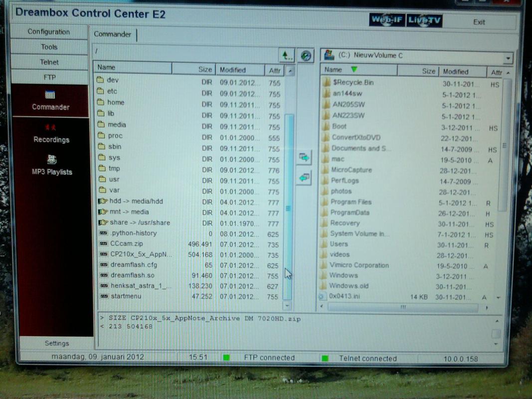Open the Configuration menu
Screen dimensions: 532x399
click(49, 31)
